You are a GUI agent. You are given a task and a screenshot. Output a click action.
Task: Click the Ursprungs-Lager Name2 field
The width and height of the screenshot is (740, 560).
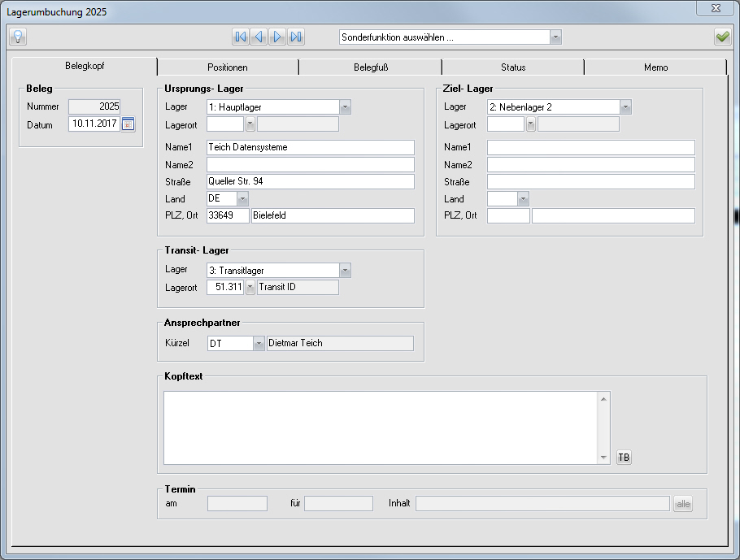[x=311, y=165]
